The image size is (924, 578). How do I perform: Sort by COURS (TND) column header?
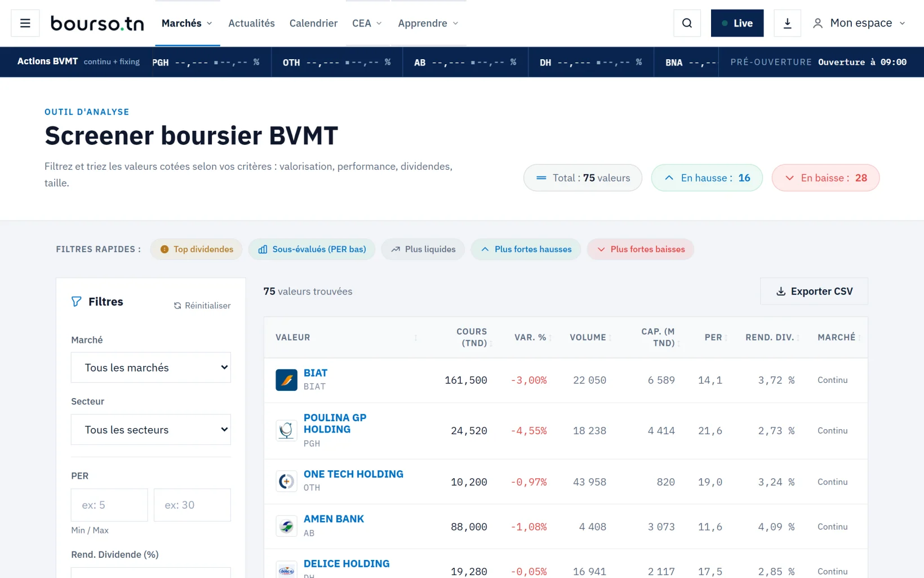473,337
